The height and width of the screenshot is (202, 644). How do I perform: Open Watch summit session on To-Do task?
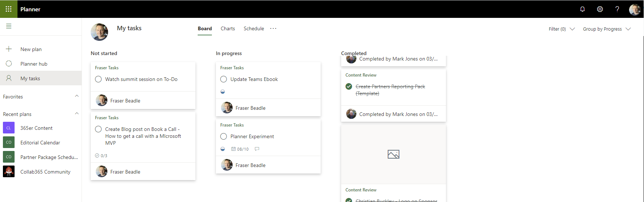point(141,79)
